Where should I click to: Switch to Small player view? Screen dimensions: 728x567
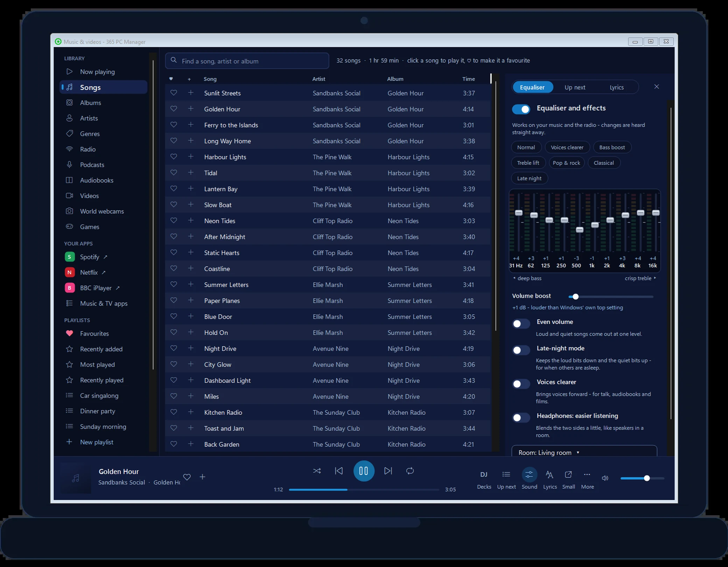click(568, 480)
